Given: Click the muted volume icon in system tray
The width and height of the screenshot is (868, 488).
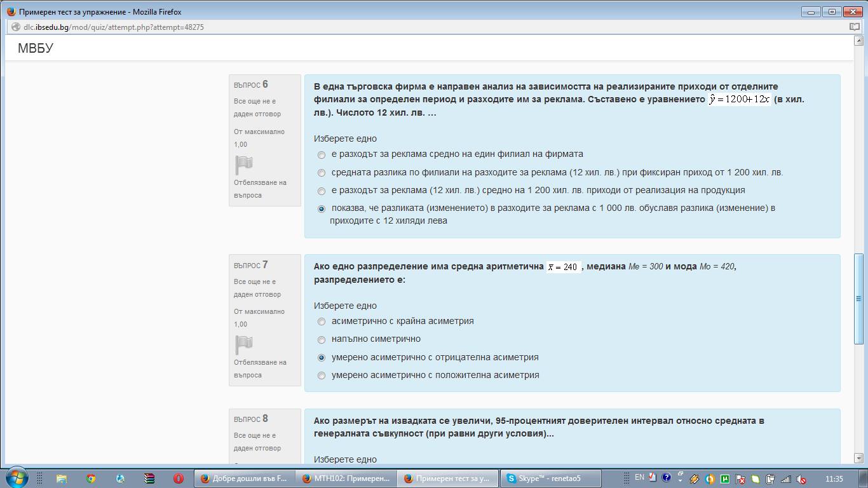Looking at the screenshot, I should coord(802,479).
